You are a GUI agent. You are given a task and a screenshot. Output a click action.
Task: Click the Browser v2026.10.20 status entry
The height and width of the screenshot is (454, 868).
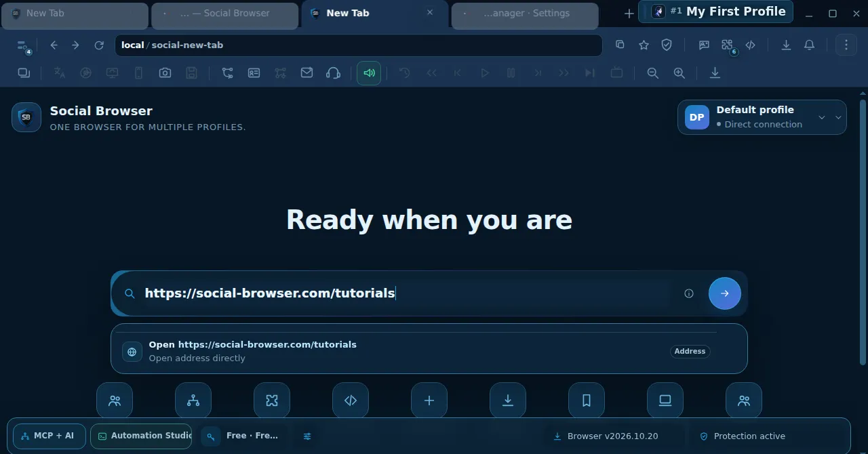click(x=606, y=436)
